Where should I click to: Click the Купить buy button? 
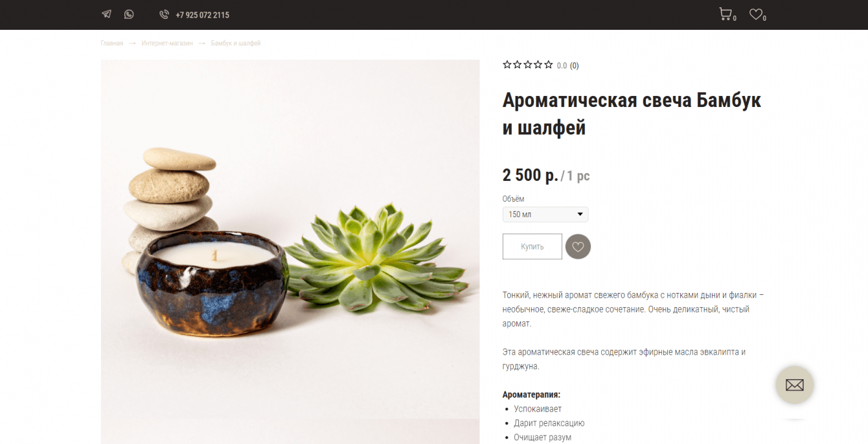point(532,246)
